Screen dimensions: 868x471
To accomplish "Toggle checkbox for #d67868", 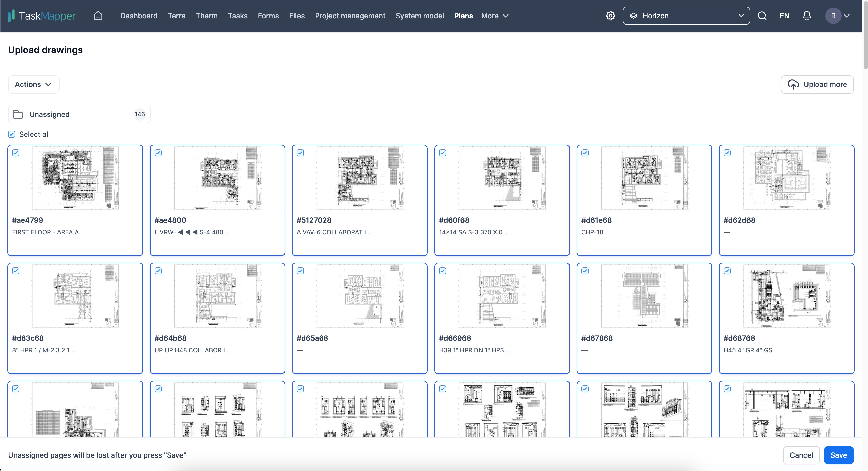I will pos(585,271).
